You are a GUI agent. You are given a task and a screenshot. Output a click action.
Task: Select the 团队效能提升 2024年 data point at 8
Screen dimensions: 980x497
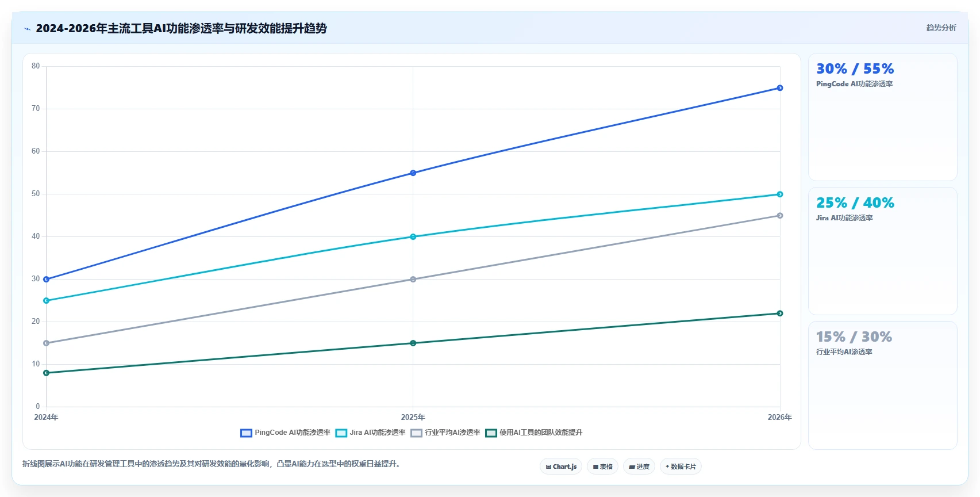pos(47,373)
